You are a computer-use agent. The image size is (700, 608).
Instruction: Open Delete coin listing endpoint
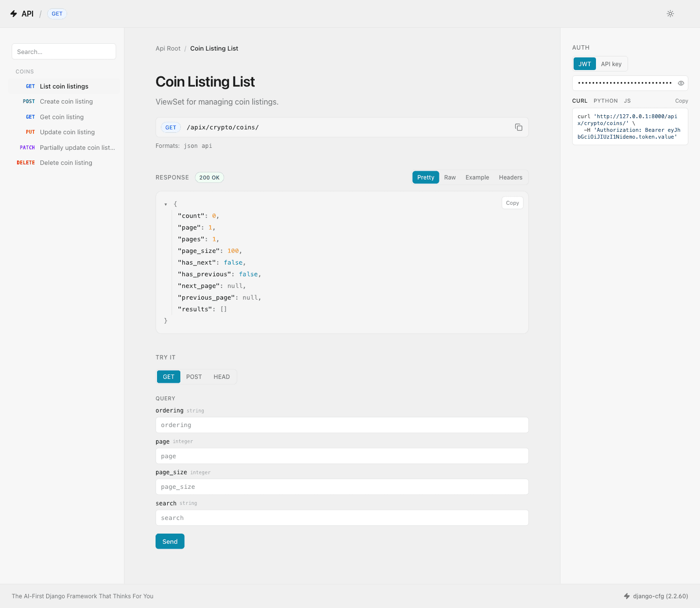point(64,163)
